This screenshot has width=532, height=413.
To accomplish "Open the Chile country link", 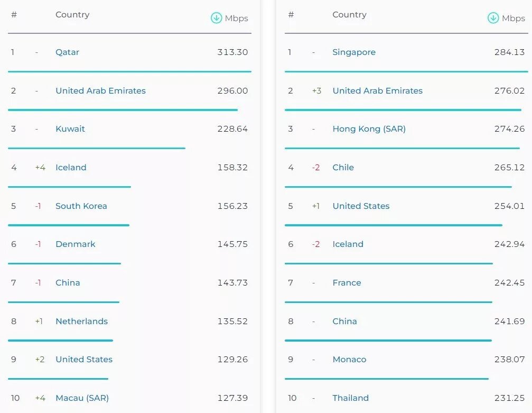I will tap(343, 168).
